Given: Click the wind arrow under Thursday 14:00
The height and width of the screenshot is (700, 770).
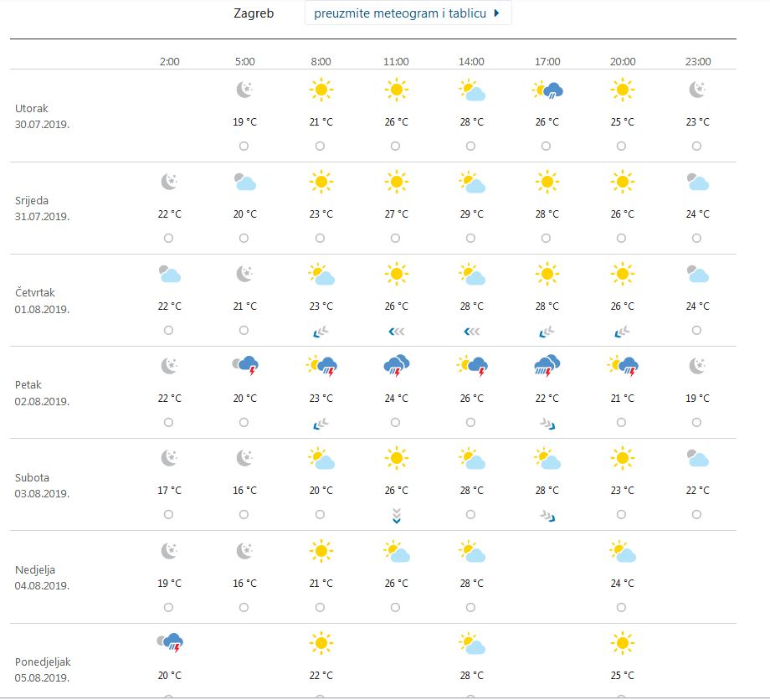Looking at the screenshot, I should coord(471,332).
